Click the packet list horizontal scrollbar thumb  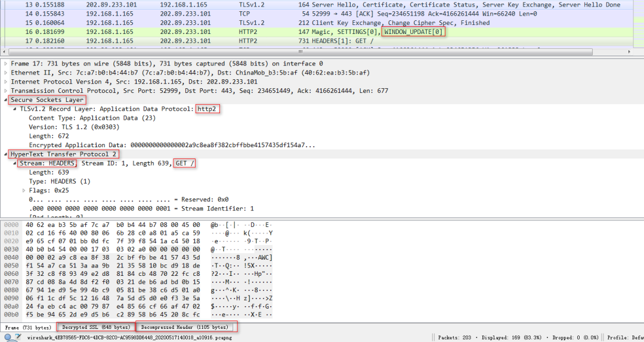[x=300, y=52]
